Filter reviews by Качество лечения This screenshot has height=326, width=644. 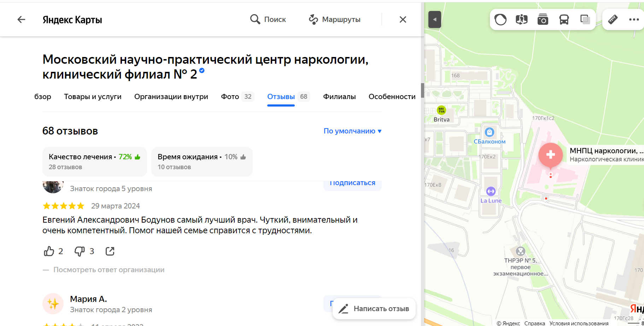(95, 161)
